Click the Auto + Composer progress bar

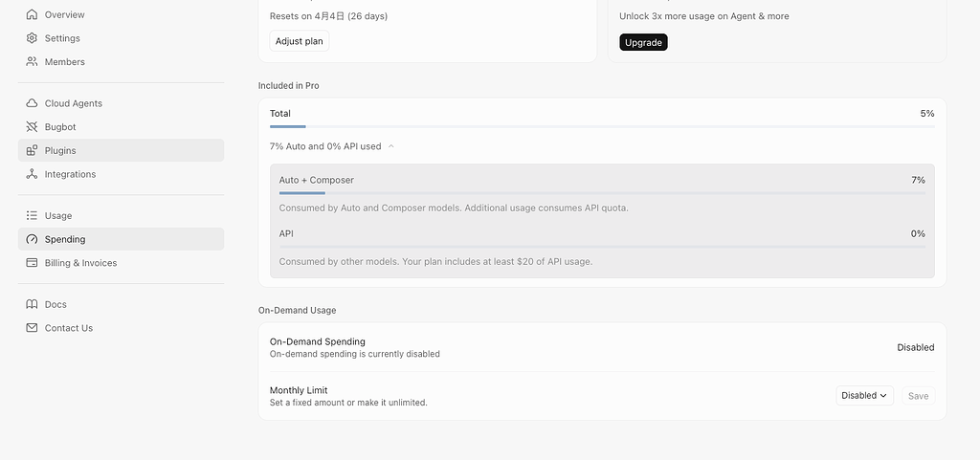coord(602,193)
